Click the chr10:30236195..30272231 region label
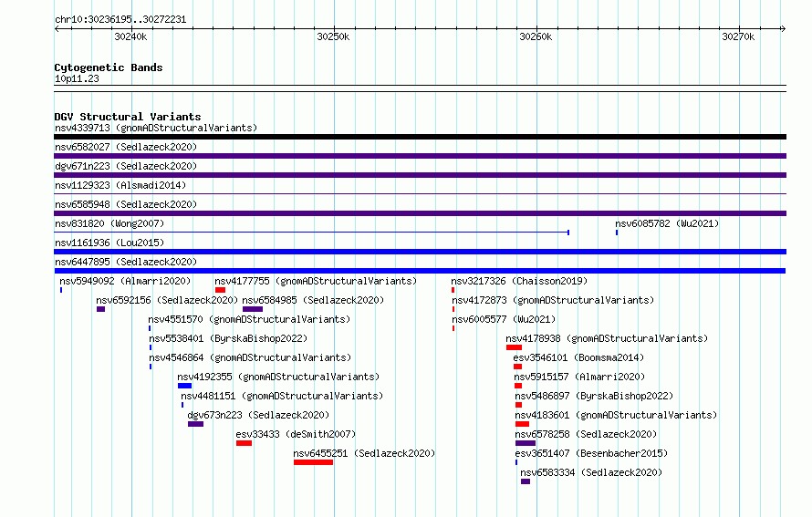The width and height of the screenshot is (812, 517). 120,20
